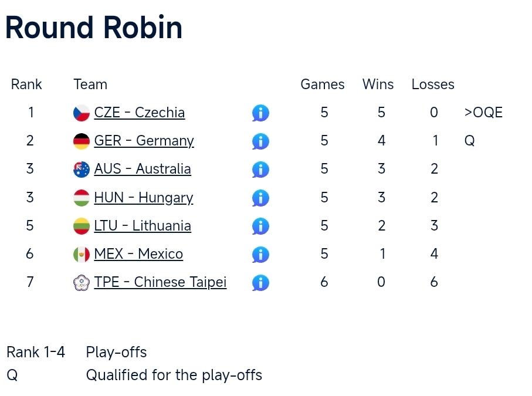532x396 pixels.
Task: Open the info icon for Mexico
Action: [x=260, y=254]
